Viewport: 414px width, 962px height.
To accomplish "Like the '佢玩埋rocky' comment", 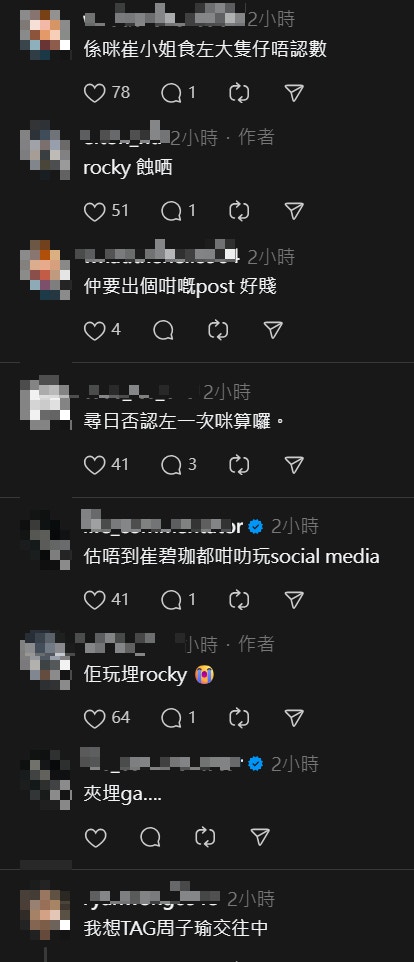I will tap(94, 717).
